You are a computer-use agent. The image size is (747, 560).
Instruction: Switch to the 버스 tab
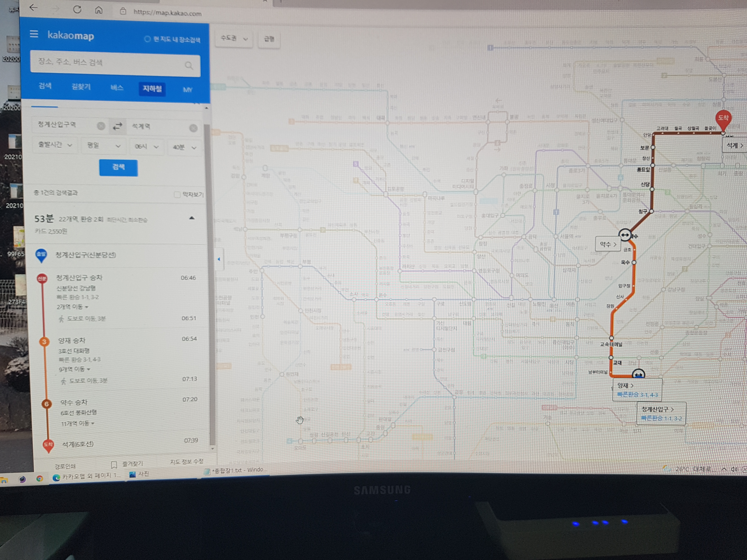point(117,88)
